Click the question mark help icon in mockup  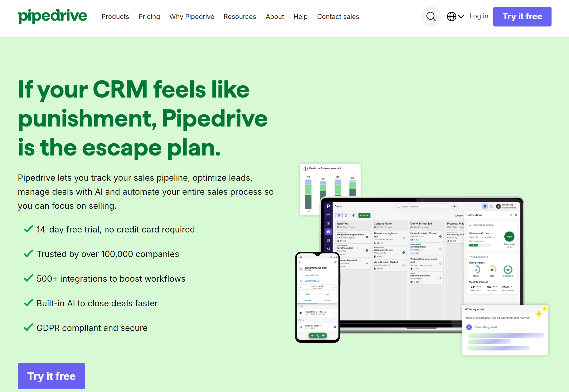pos(492,206)
